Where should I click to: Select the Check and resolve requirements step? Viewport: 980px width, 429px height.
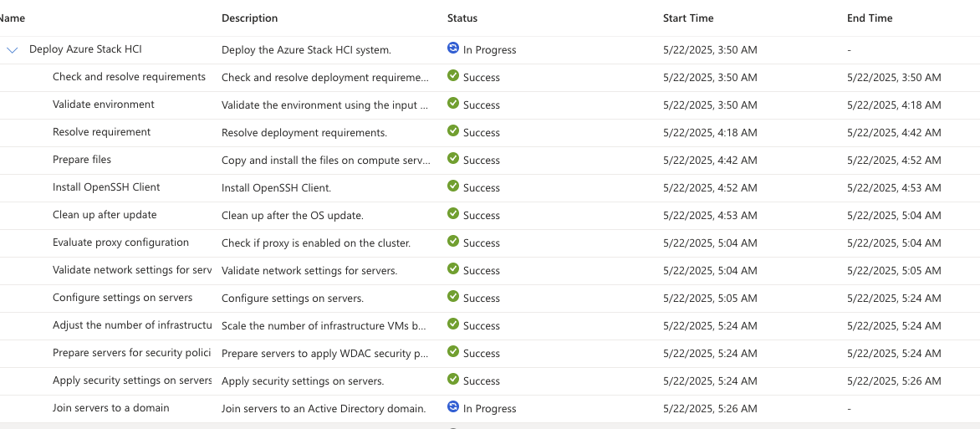tap(129, 77)
